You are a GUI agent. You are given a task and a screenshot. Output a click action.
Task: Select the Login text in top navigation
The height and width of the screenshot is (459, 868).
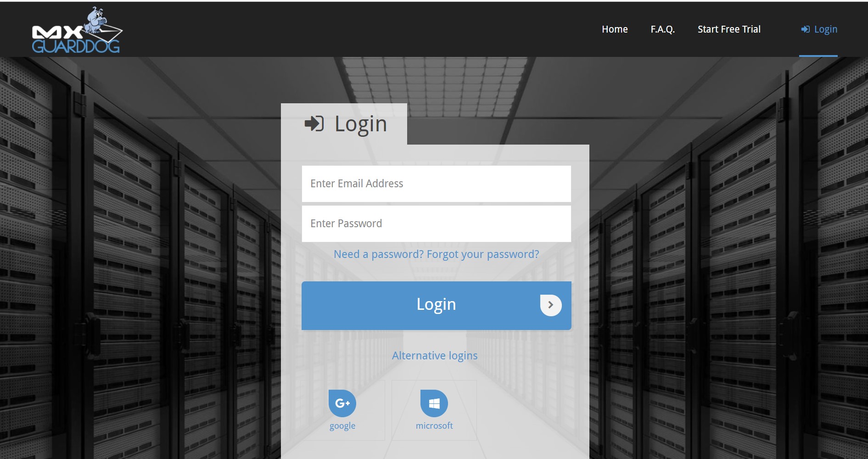[825, 29]
